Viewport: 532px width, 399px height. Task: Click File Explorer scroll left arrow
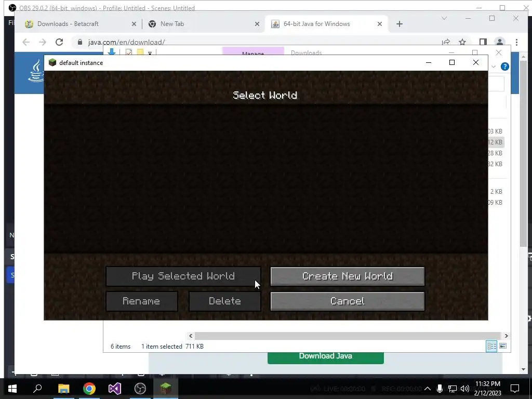coord(191,336)
